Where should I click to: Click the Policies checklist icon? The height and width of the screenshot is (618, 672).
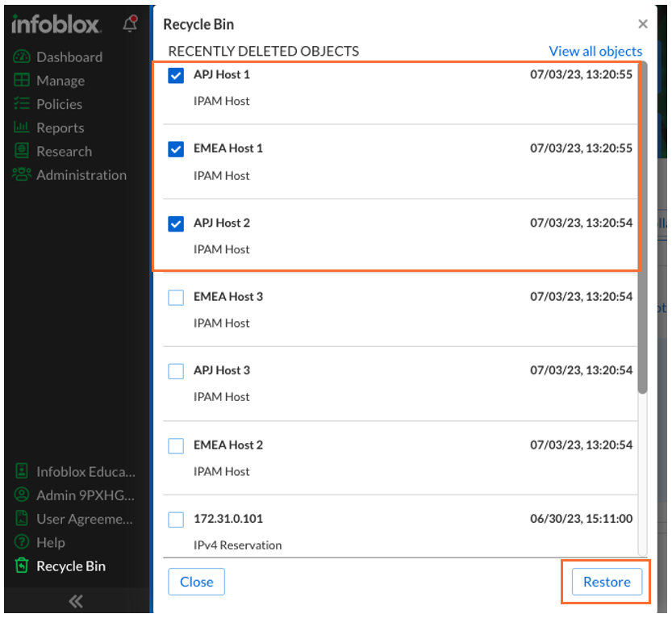pyautogui.click(x=22, y=104)
